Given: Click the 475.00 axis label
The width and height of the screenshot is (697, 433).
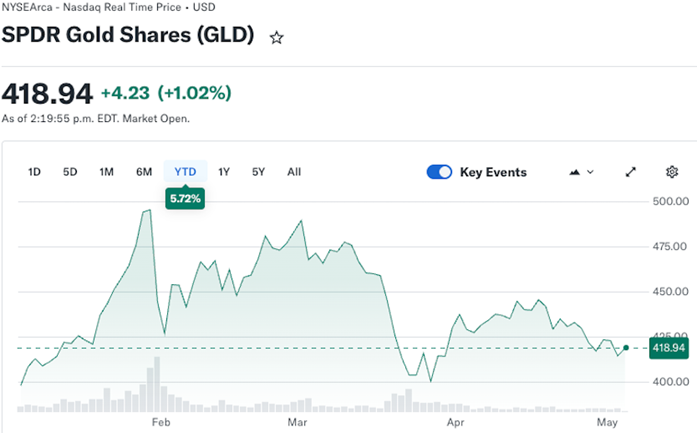Looking at the screenshot, I should coord(669,246).
